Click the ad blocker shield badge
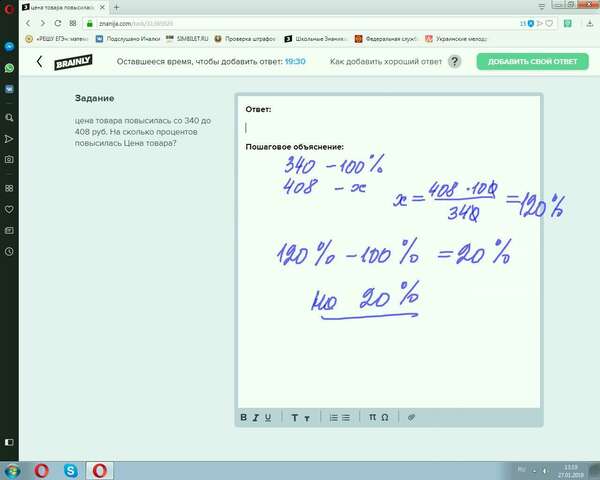 (x=530, y=24)
